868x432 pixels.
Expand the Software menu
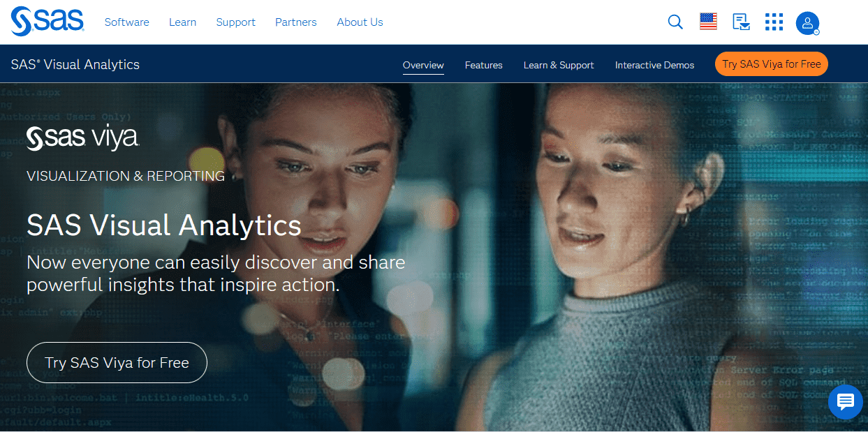tap(127, 22)
